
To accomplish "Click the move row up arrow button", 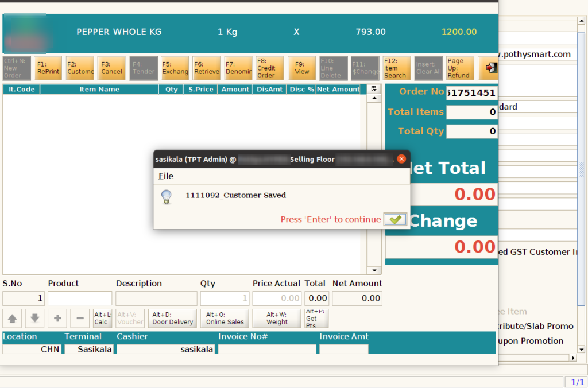I will pos(12,319).
